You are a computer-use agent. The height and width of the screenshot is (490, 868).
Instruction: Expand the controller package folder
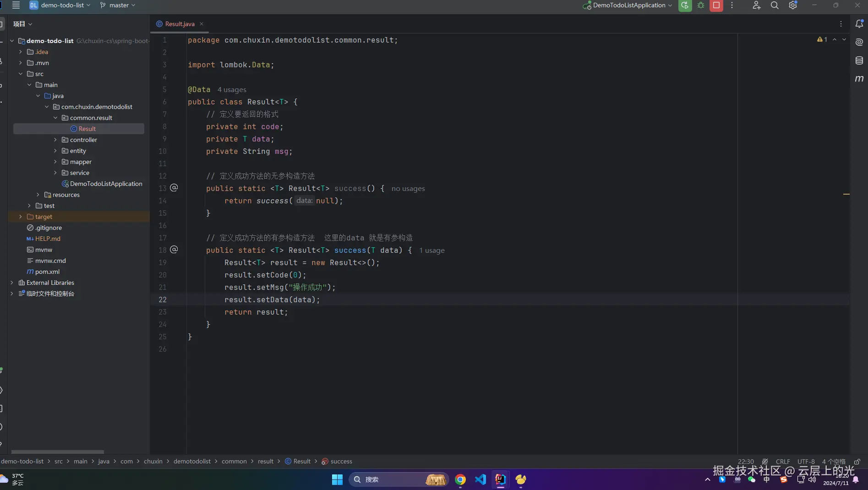click(55, 140)
